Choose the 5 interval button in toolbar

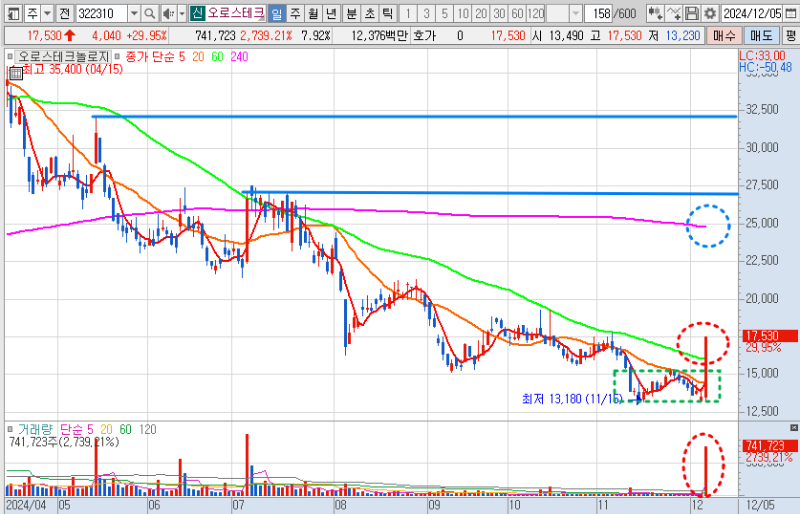coord(444,13)
